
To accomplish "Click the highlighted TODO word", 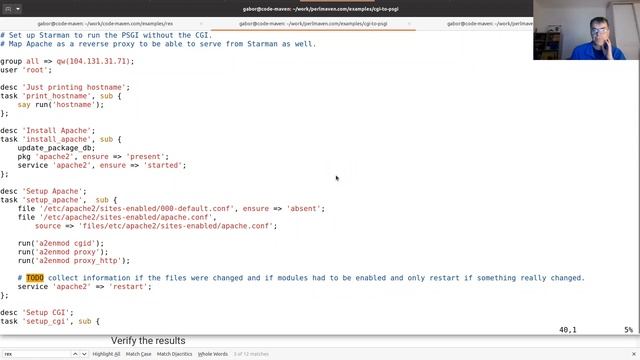I will tap(35, 278).
